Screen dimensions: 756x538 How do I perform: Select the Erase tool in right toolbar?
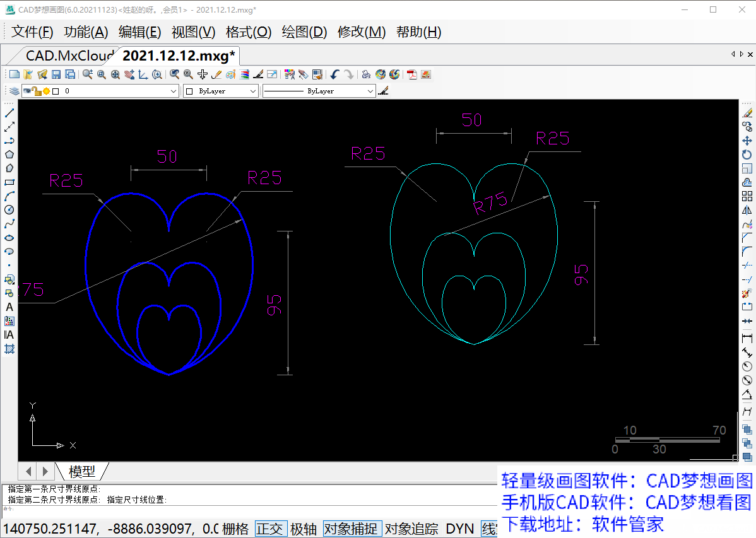pos(747,114)
